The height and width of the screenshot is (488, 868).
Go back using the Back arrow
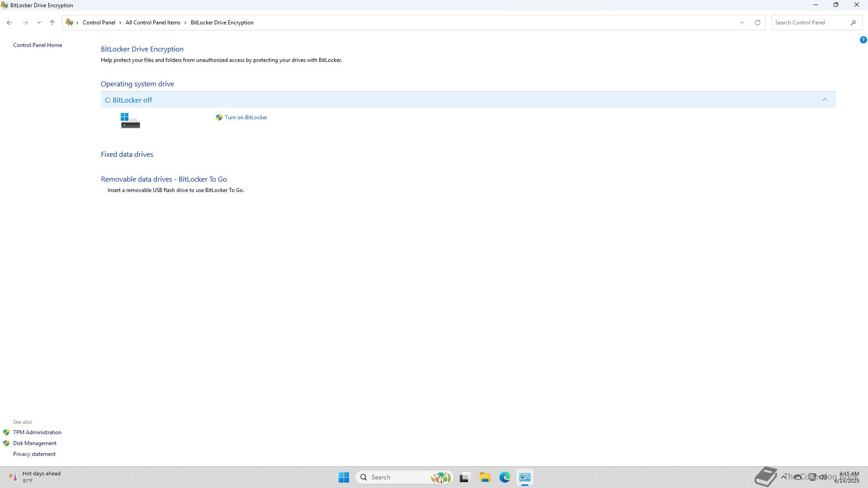click(x=9, y=23)
